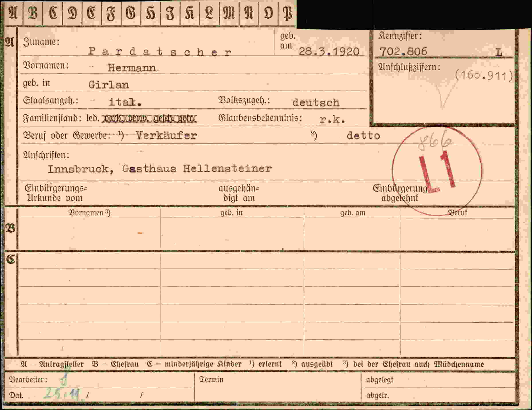The image size is (532, 410).
Task: Click the Vornamen label in section A
Action: 46,66
